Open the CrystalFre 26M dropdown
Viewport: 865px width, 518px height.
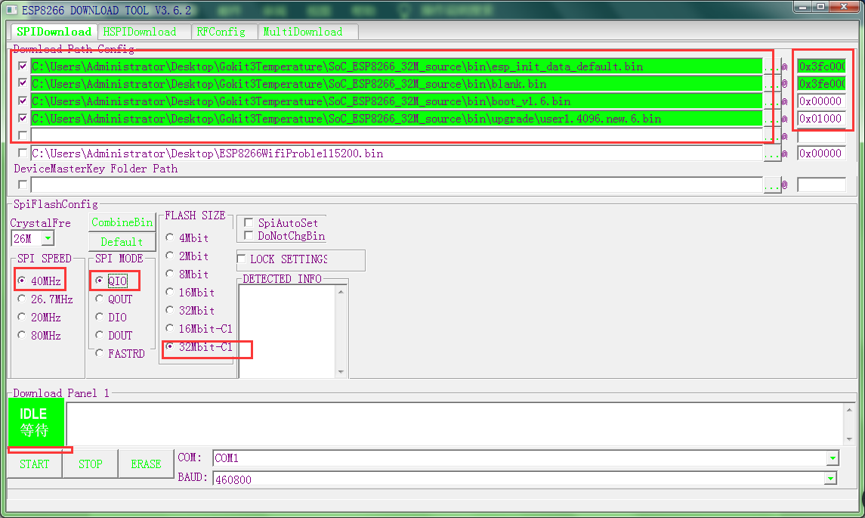point(48,238)
